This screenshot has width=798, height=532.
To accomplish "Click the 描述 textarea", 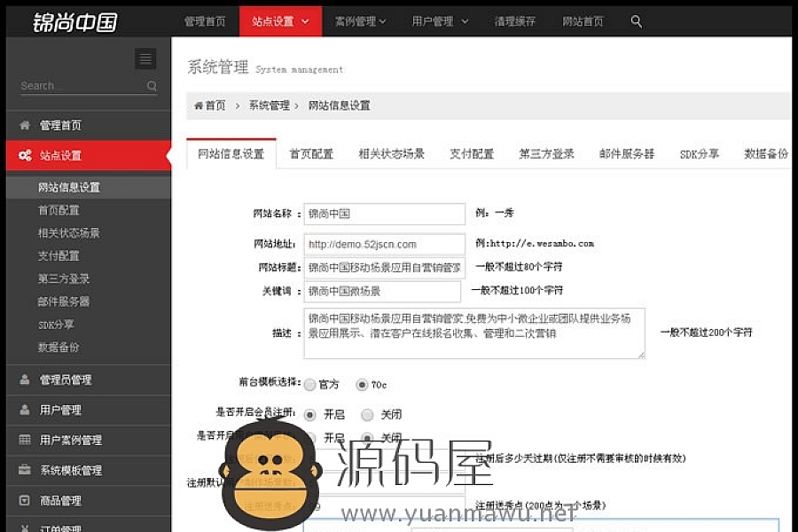I will pyautogui.click(x=474, y=333).
